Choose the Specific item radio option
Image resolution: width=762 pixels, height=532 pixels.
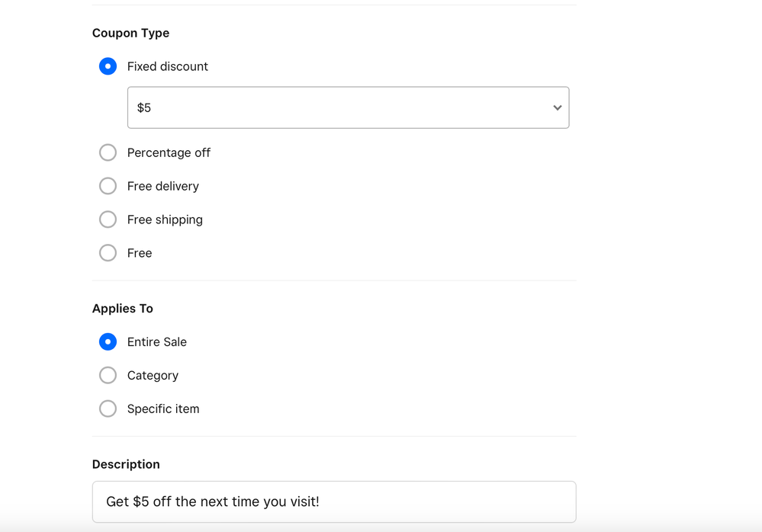point(108,409)
